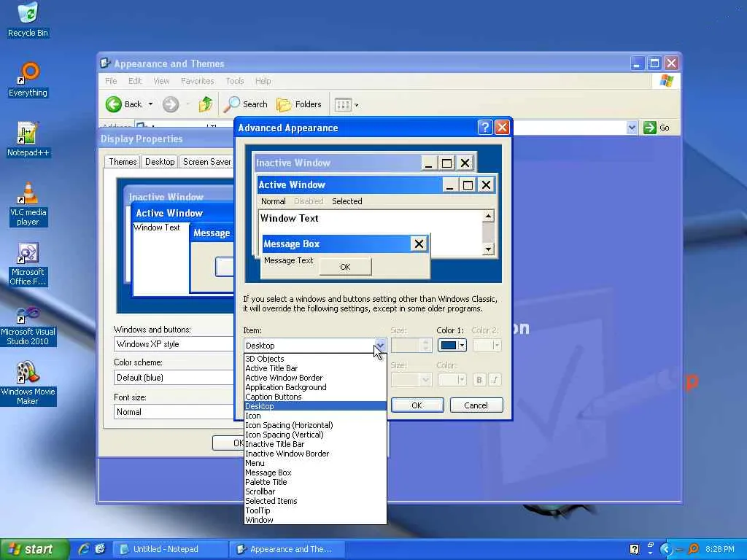Select Active Title Bar in the list
The width and height of the screenshot is (747, 560).
click(315, 368)
